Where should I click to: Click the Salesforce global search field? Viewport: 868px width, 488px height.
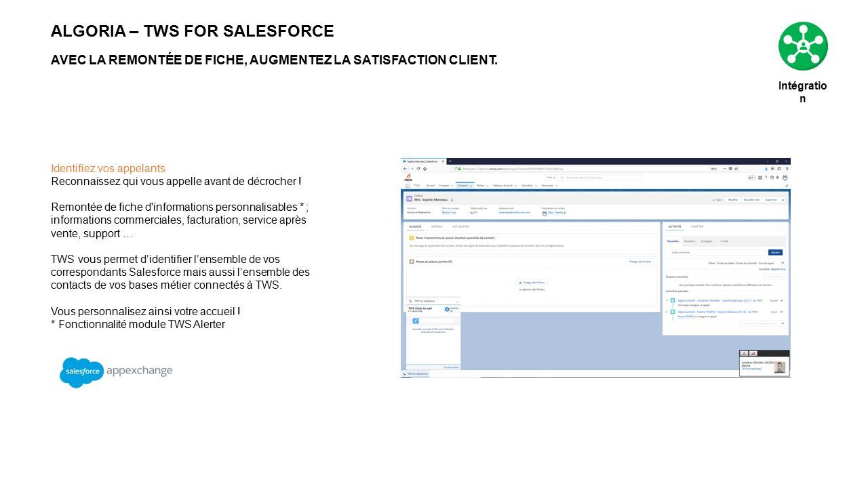(601, 178)
